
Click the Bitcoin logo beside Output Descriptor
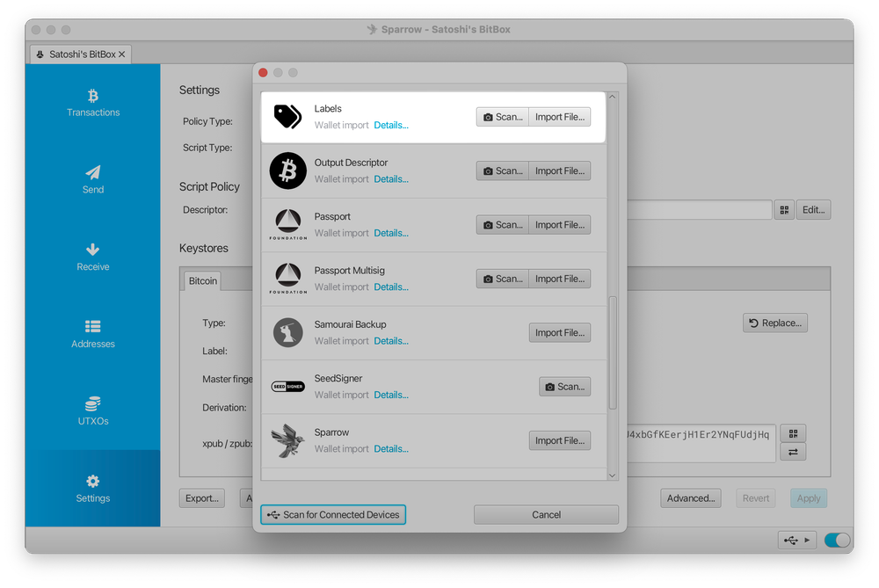(x=287, y=171)
